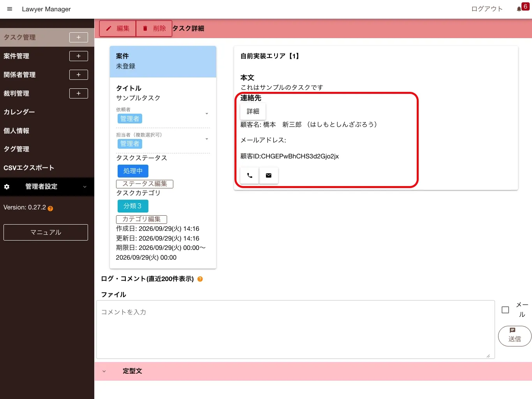This screenshot has height=399, width=532.
Task: Click カテゴリ編集 button
Action: 141,219
